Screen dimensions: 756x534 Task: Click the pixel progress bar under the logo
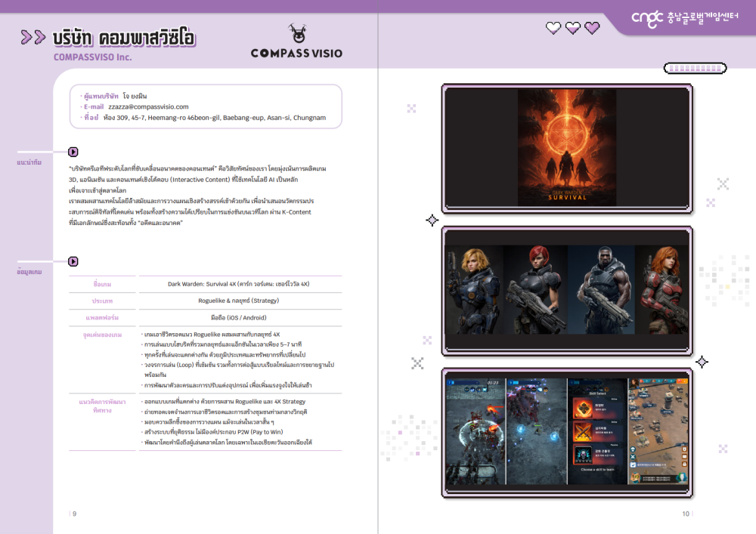coord(695,69)
